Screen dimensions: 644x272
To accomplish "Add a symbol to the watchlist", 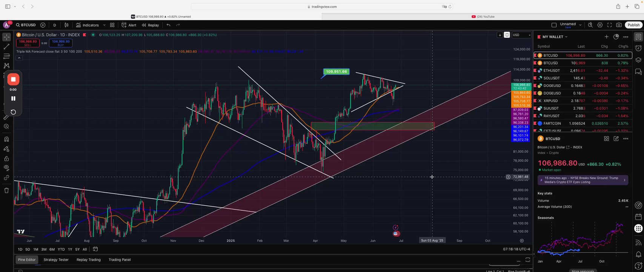I will click(606, 37).
